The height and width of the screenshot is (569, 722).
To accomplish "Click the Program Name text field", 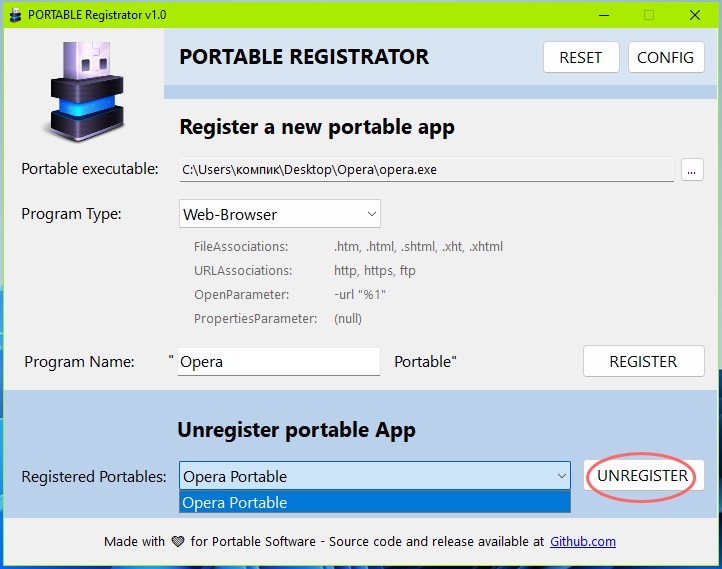I will click(x=279, y=362).
